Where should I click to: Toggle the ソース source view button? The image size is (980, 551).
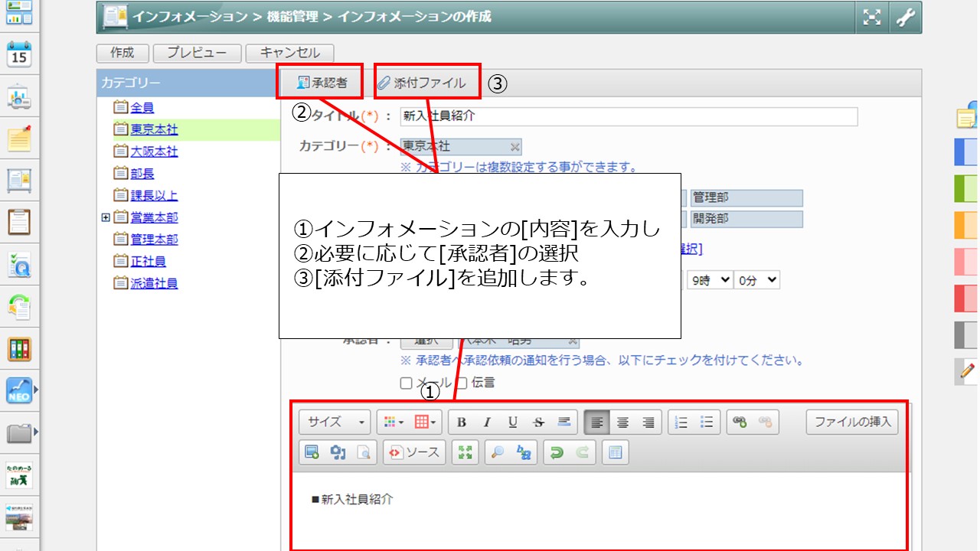pyautogui.click(x=414, y=452)
